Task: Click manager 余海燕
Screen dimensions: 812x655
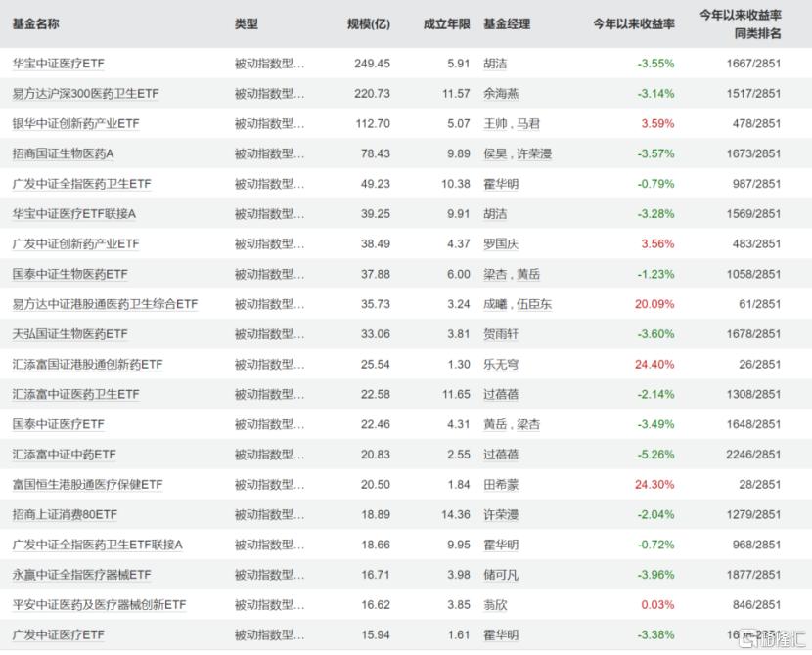Action: click(501, 94)
